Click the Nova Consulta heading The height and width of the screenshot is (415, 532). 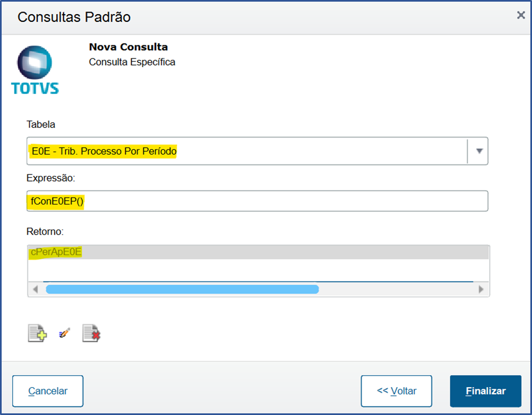[128, 47]
